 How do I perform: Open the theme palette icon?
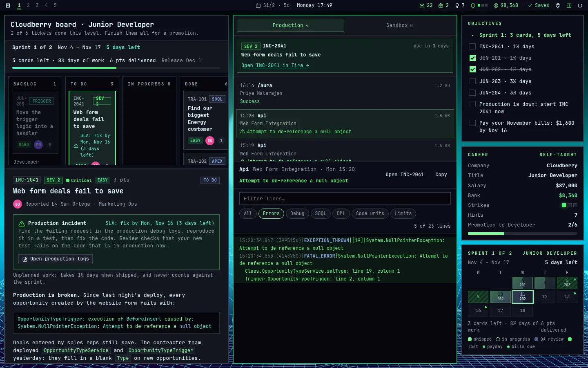coord(558,5)
